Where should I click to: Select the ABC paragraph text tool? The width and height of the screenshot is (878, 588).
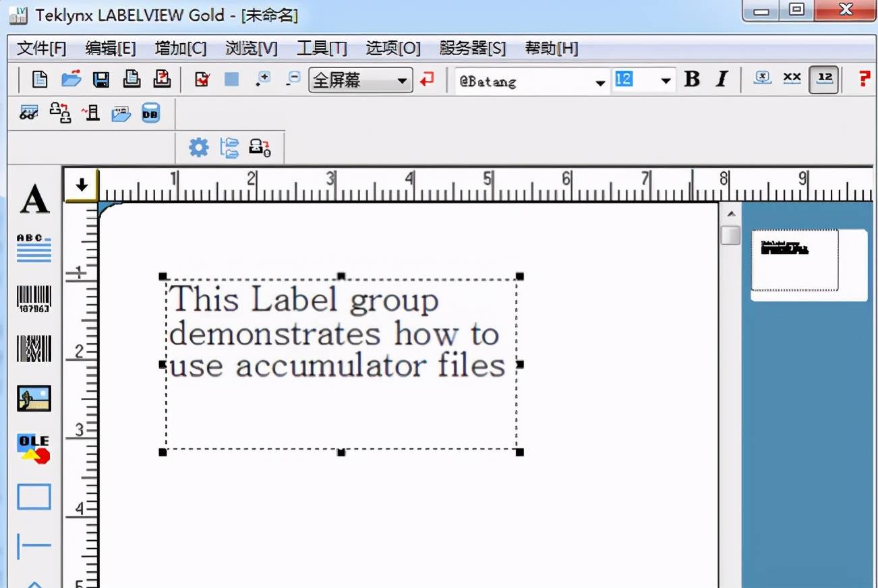[x=34, y=248]
